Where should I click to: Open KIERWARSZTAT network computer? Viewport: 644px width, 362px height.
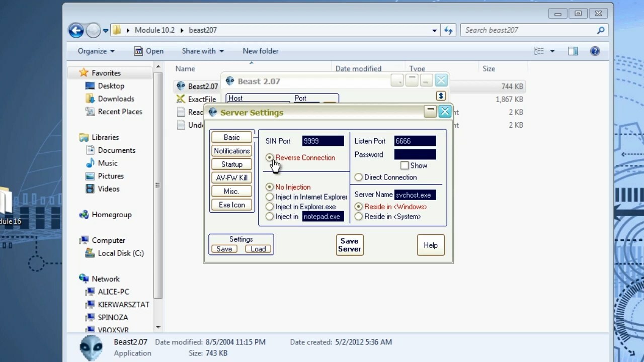pos(123,305)
